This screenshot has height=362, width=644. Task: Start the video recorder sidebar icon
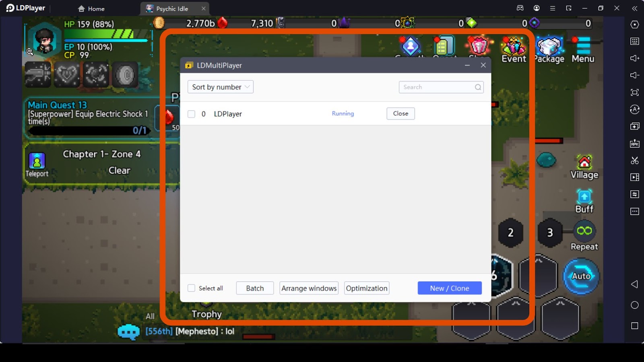(x=635, y=177)
